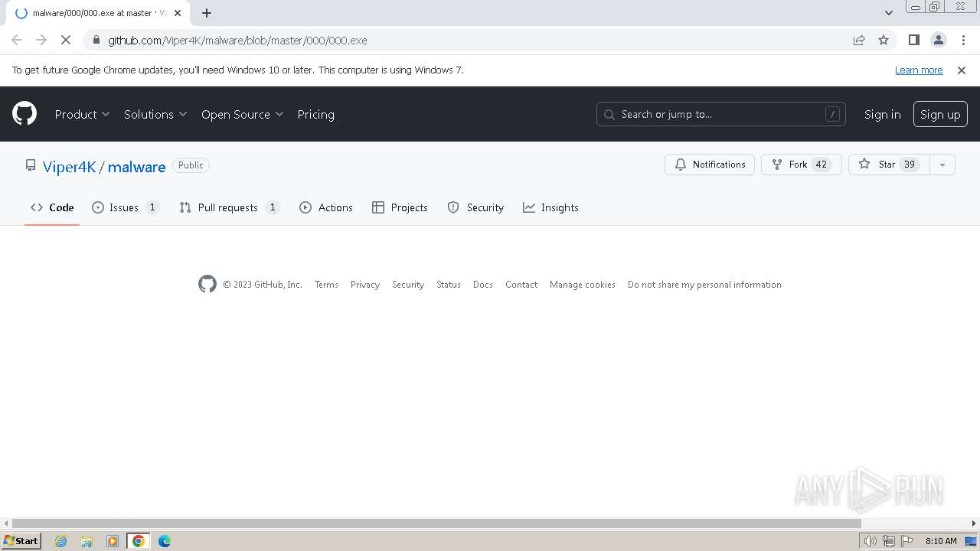Click the address bar URL

[237, 41]
